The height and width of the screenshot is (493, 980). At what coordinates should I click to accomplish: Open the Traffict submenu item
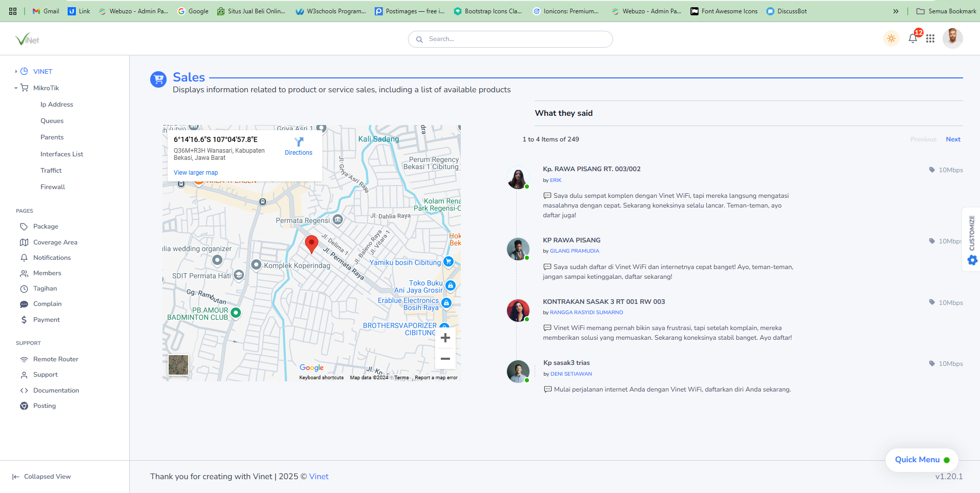(51, 171)
